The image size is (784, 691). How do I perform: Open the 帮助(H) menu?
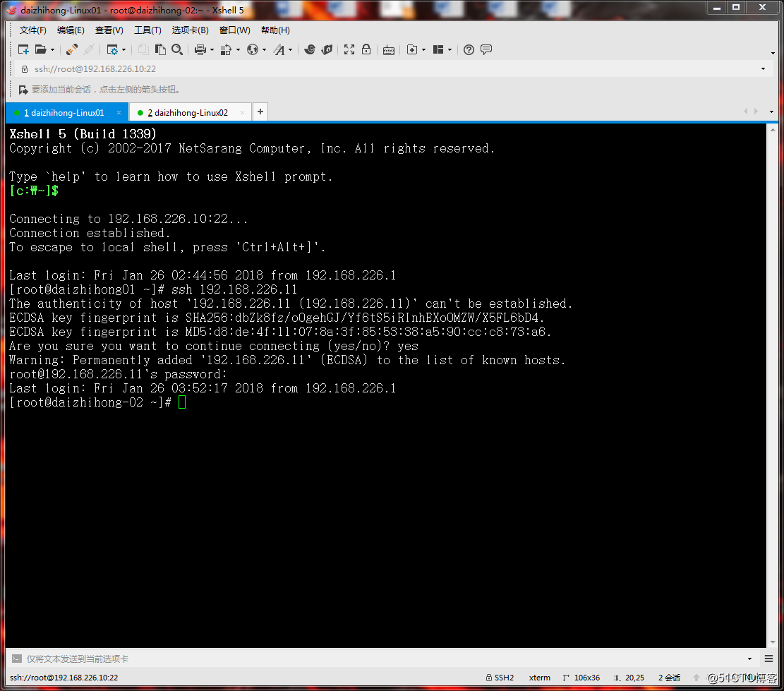[275, 30]
